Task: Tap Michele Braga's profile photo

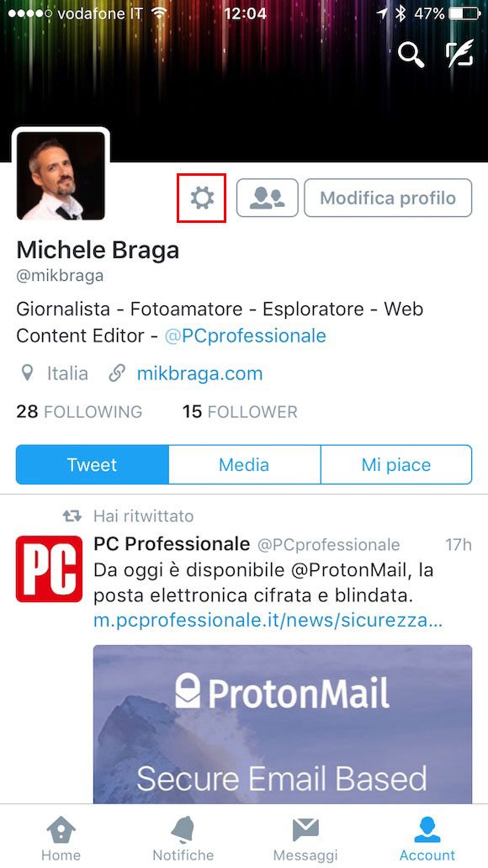Action: 61,176
